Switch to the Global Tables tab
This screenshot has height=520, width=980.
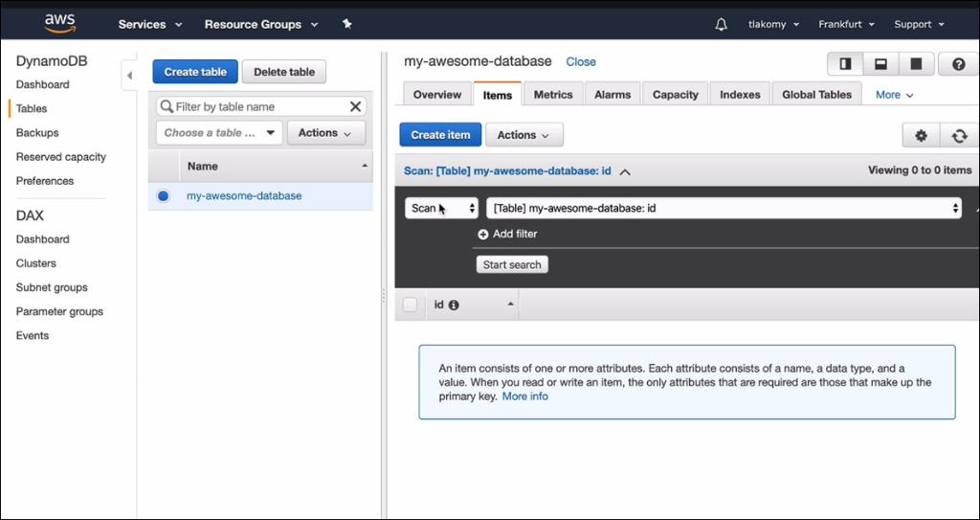[x=817, y=95]
